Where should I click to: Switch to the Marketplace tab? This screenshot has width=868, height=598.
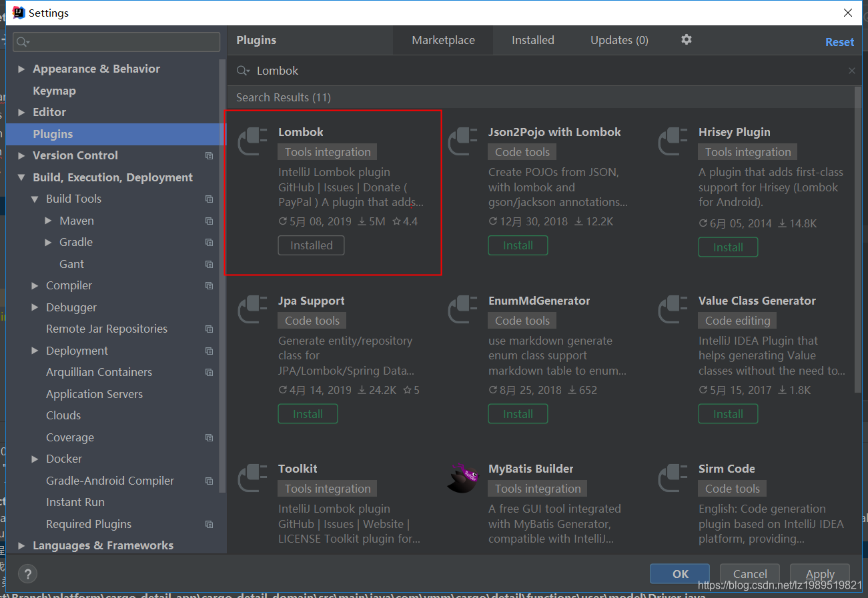tap(443, 40)
